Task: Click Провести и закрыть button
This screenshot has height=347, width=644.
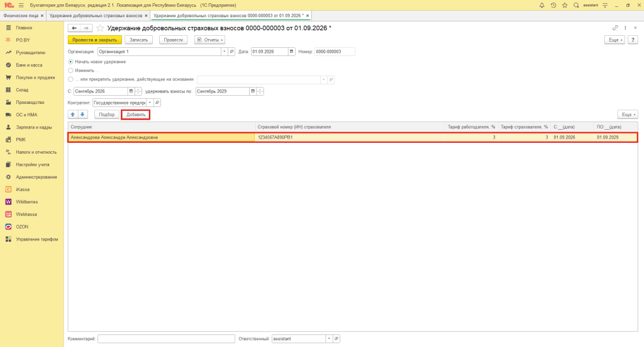Action: click(x=95, y=40)
